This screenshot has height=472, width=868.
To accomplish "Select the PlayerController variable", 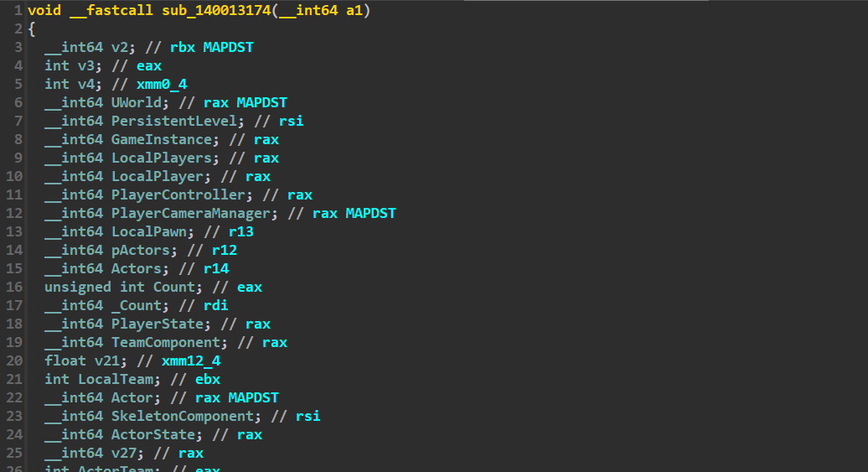I will point(178,195).
